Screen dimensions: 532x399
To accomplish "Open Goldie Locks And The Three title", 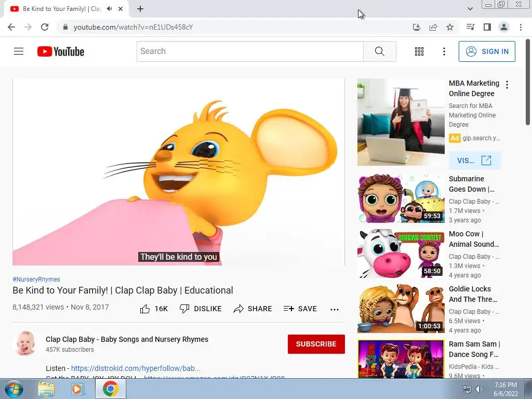I will click(473, 294).
